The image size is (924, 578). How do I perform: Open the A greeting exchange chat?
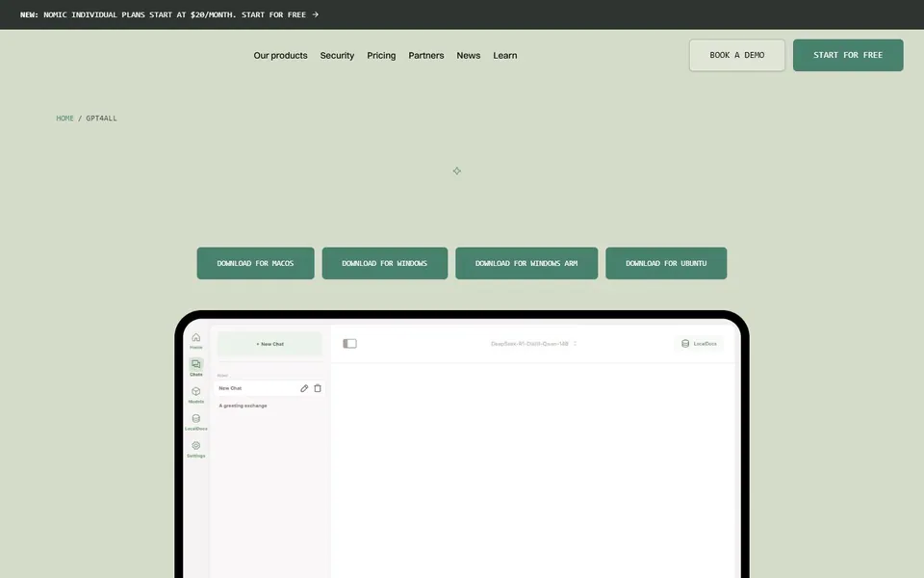pos(243,406)
